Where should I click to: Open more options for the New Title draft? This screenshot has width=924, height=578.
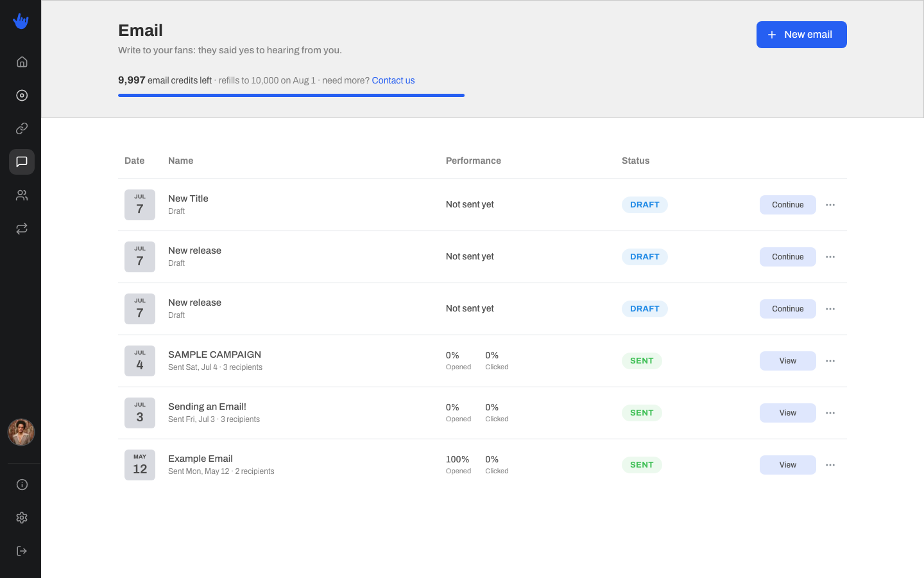pyautogui.click(x=830, y=205)
